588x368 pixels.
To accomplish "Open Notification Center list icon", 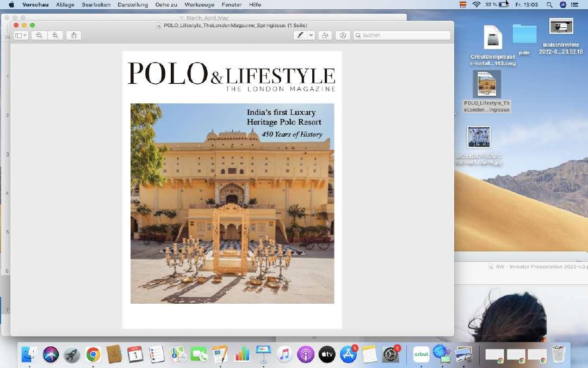I will (x=574, y=4).
